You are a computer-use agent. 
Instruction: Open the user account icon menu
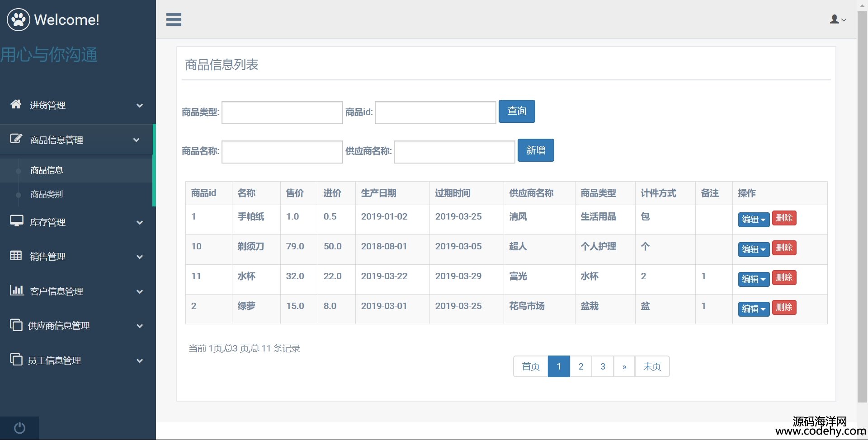point(838,19)
